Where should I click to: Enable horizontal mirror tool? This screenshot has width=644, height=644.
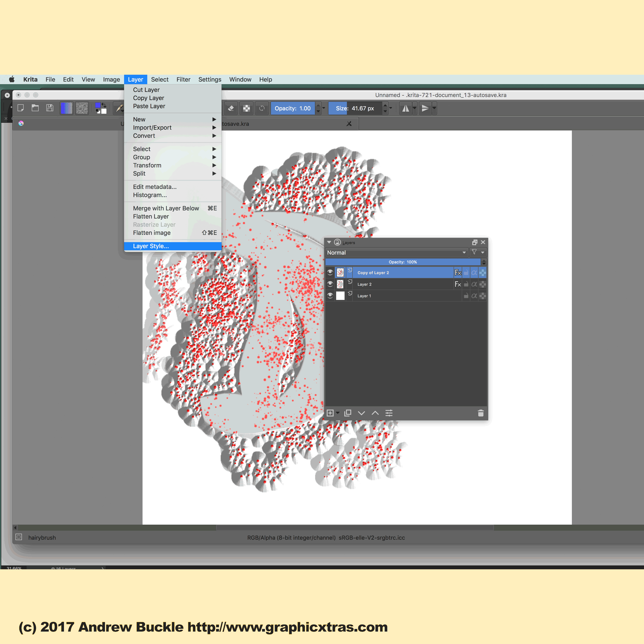(405, 108)
